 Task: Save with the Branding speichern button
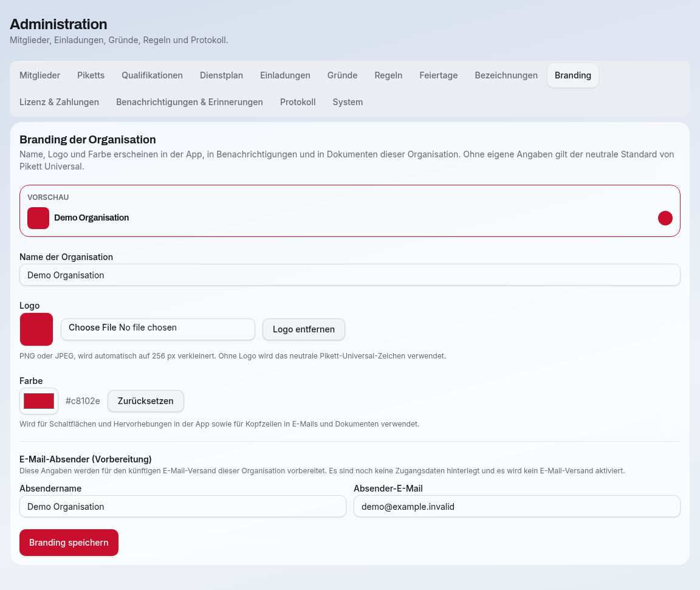(69, 543)
